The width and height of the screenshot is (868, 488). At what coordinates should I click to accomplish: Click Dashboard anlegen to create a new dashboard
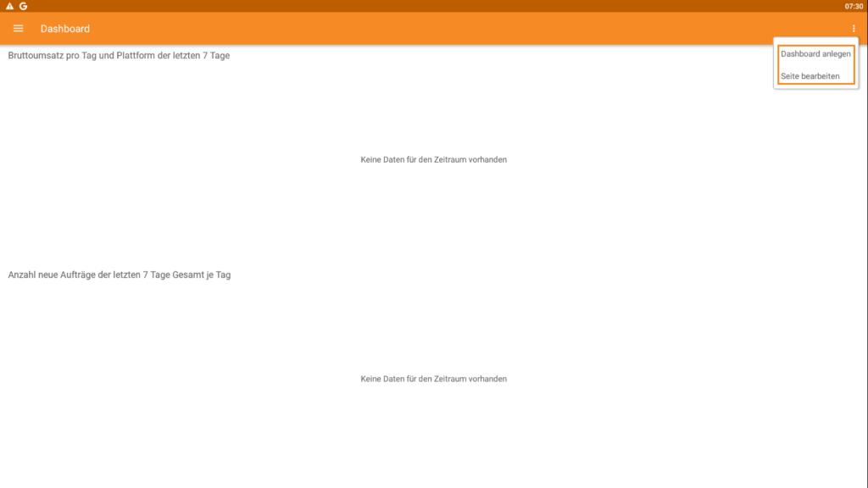(x=815, y=53)
